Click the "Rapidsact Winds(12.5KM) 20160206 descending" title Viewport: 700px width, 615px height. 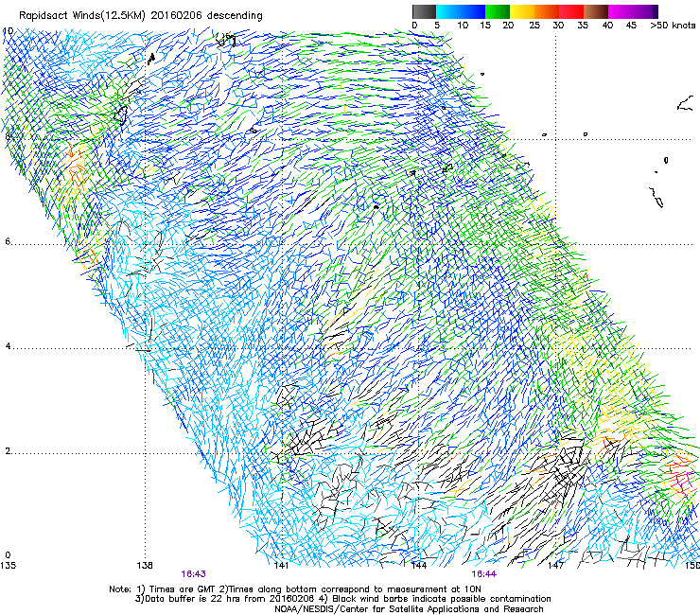click(141, 16)
